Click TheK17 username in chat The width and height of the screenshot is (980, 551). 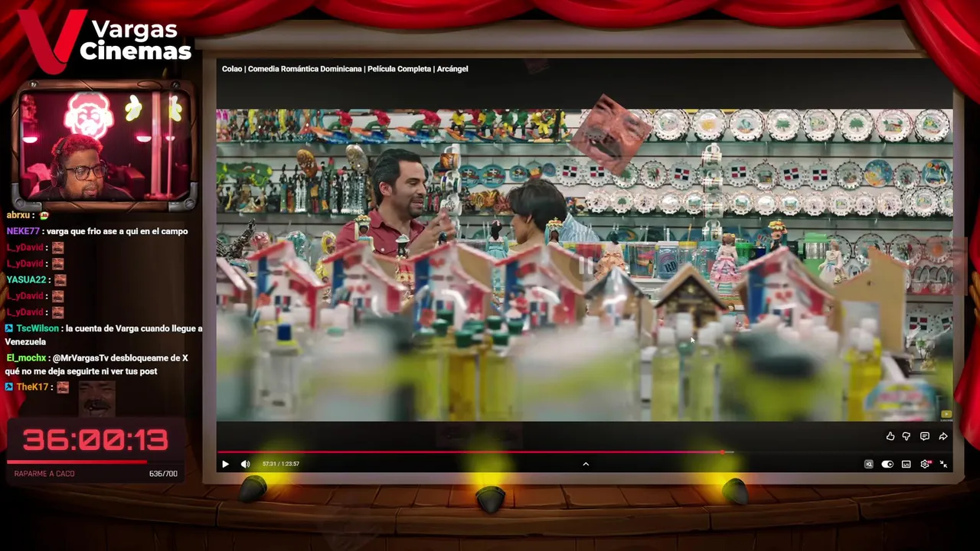coord(33,387)
